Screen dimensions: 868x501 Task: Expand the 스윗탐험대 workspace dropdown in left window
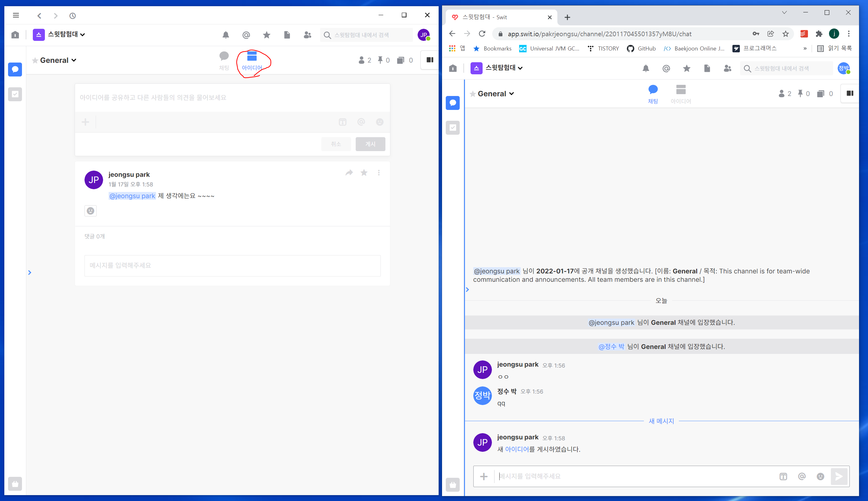(83, 34)
